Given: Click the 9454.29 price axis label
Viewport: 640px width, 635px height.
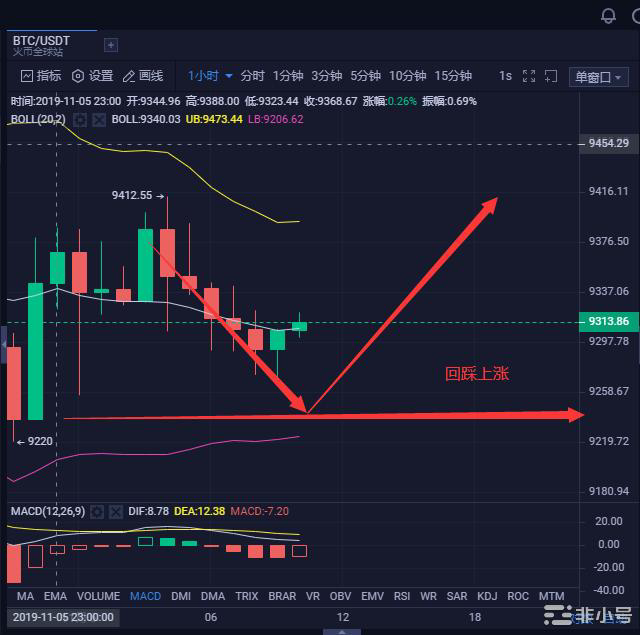Looking at the screenshot, I should pos(609,144).
